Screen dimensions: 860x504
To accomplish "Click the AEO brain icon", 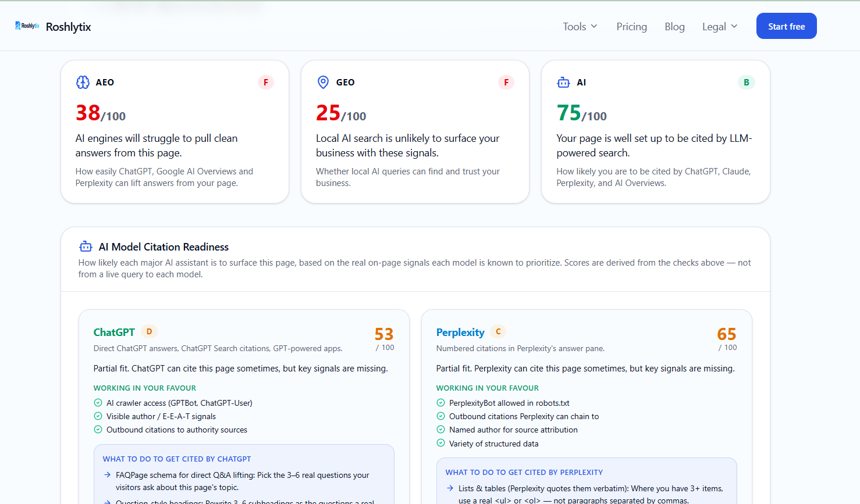I will 83,82.
